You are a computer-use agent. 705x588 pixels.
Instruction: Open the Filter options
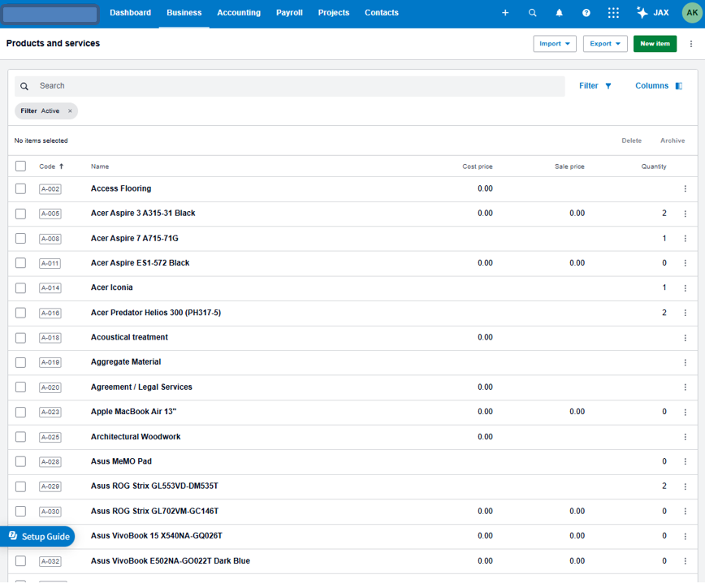(x=595, y=86)
